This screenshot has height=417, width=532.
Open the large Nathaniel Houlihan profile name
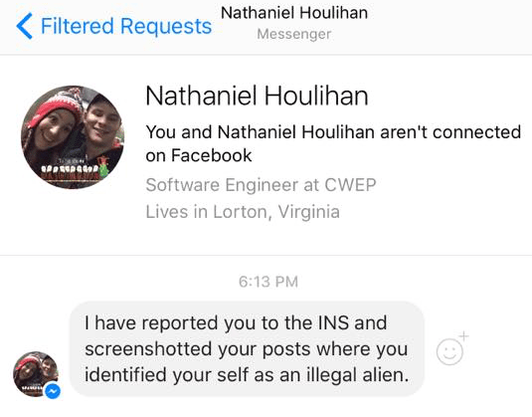[257, 97]
